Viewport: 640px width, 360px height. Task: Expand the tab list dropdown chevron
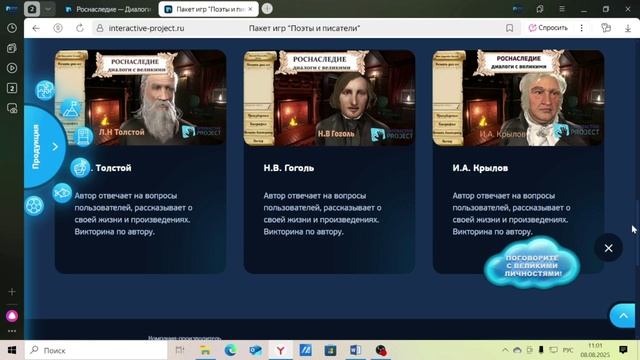(48, 9)
